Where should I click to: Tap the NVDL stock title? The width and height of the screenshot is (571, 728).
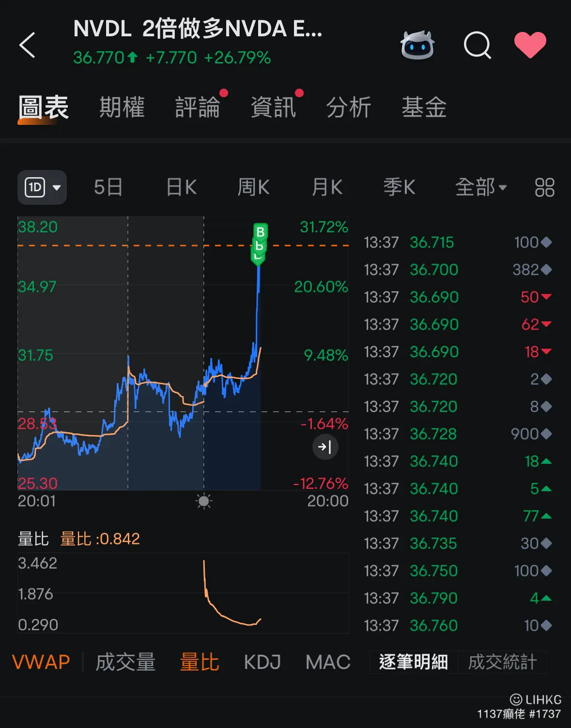pyautogui.click(x=198, y=29)
